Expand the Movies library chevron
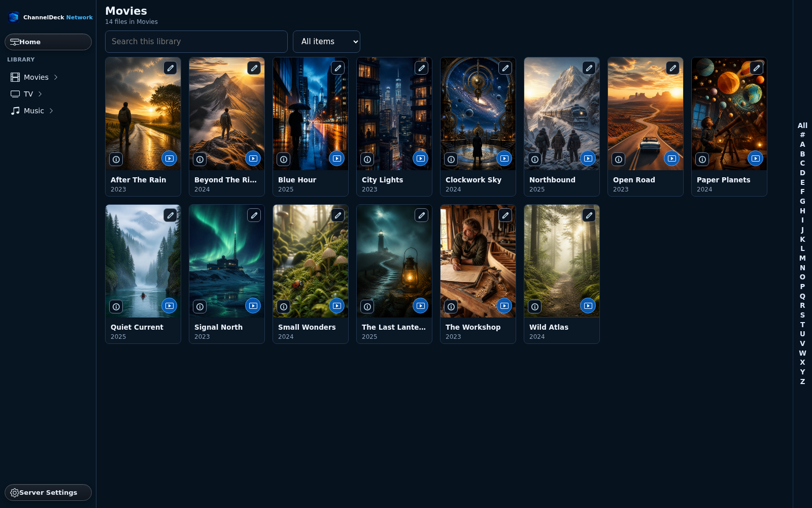This screenshot has width=812, height=508. pos(56,77)
